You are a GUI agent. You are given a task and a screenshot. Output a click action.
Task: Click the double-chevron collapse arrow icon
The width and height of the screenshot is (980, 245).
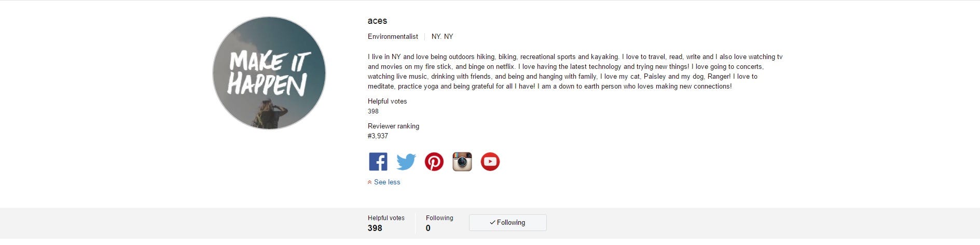[369, 182]
